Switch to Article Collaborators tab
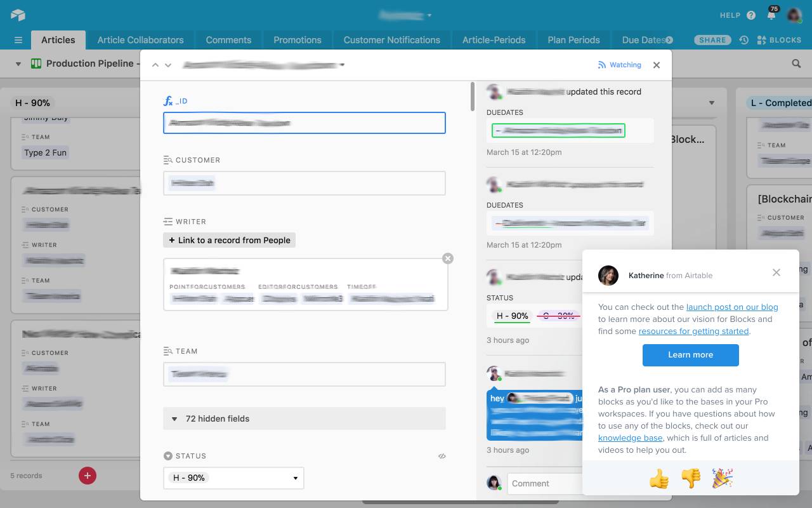 (140, 39)
